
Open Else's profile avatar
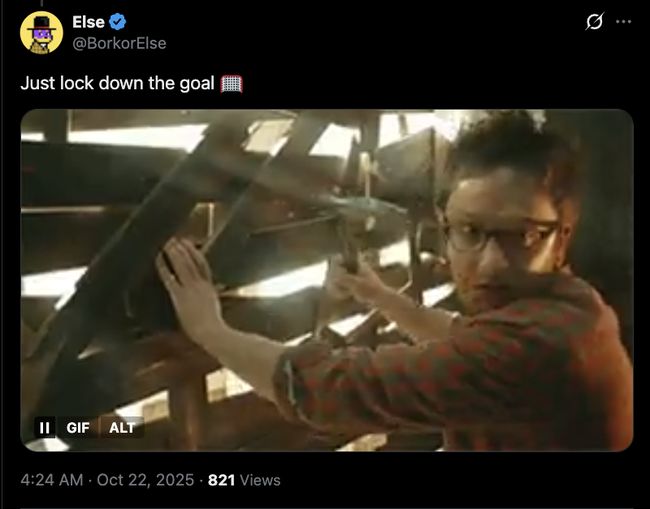[41, 33]
